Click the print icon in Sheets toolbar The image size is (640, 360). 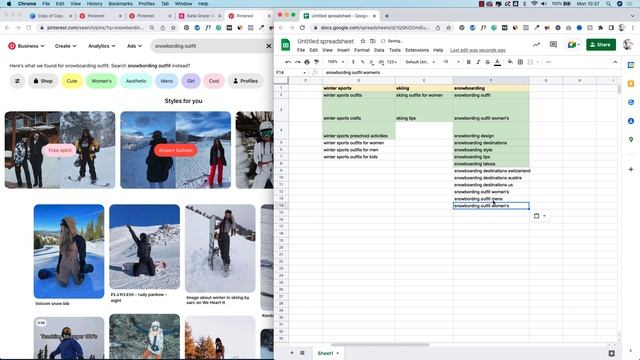tap(307, 62)
